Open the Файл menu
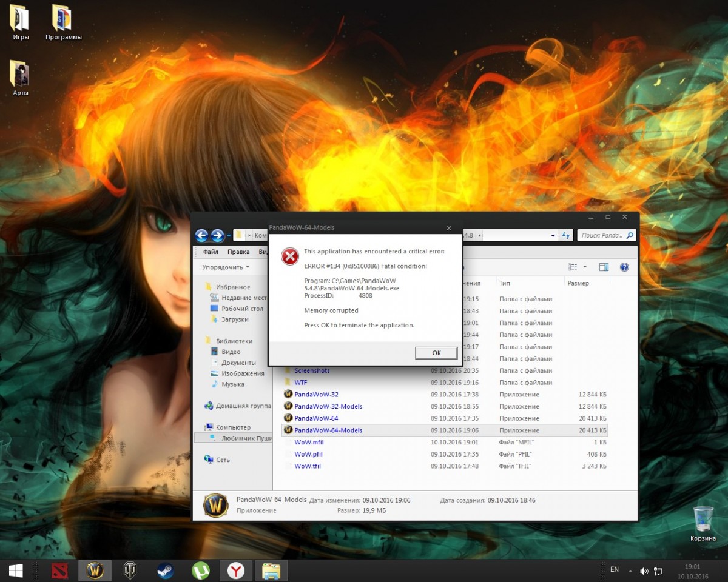The width and height of the screenshot is (728, 582). coord(211,252)
